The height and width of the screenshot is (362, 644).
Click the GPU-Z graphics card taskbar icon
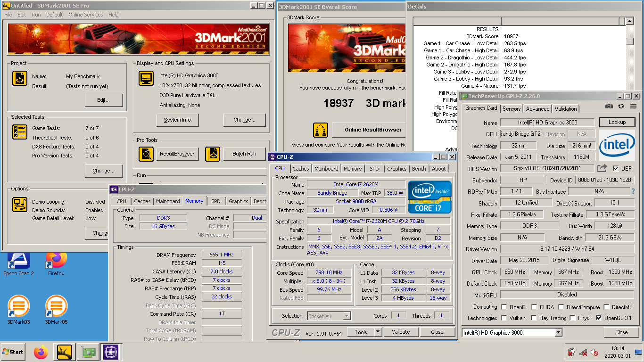tap(88, 352)
